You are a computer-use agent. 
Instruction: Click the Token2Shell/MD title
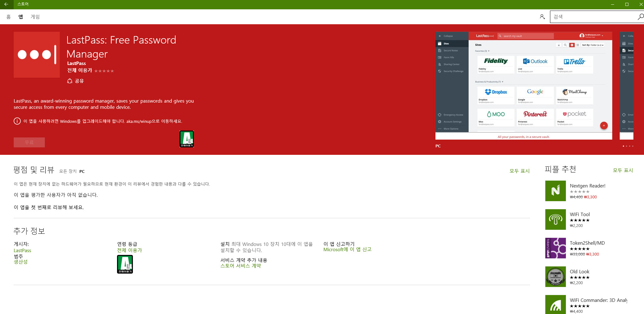(587, 243)
